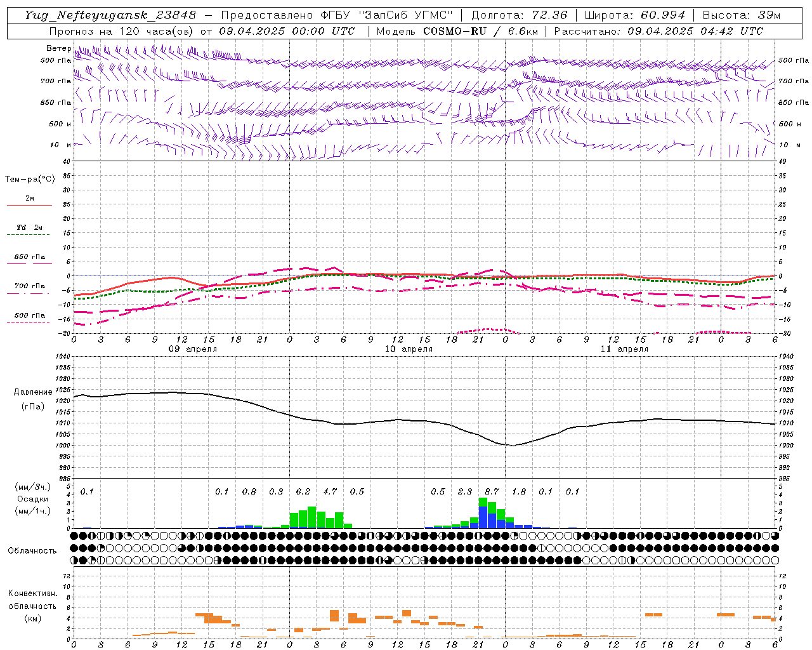Click the Широта: 60.994 value

(x=635, y=15)
